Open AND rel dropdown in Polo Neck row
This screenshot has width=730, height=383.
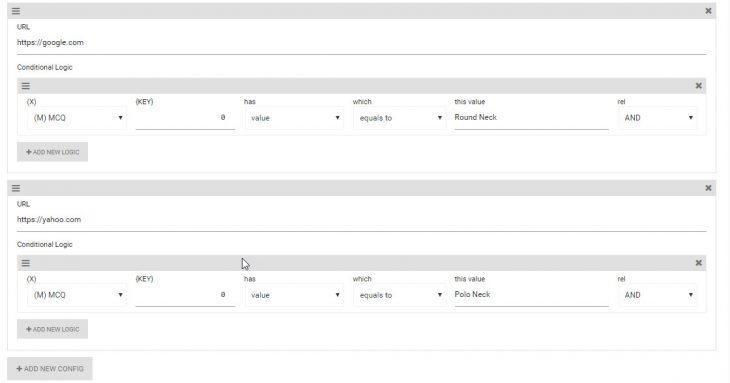658,295
